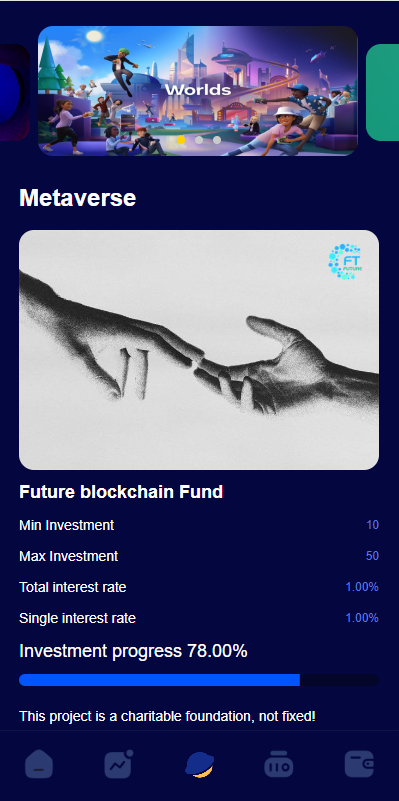This screenshot has width=399, height=801.
Task: Open the Worlds banner image
Action: 198,91
